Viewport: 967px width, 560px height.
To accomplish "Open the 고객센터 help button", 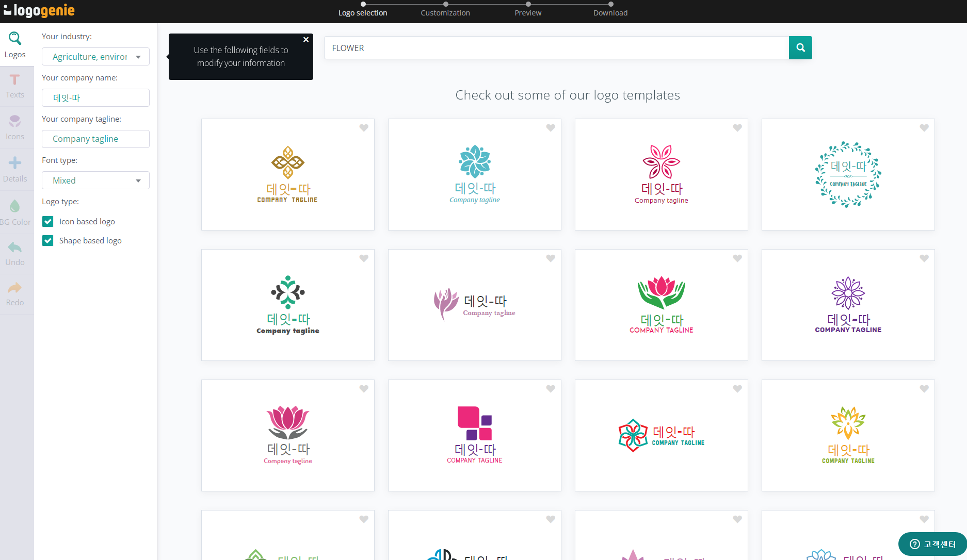I will [x=932, y=544].
